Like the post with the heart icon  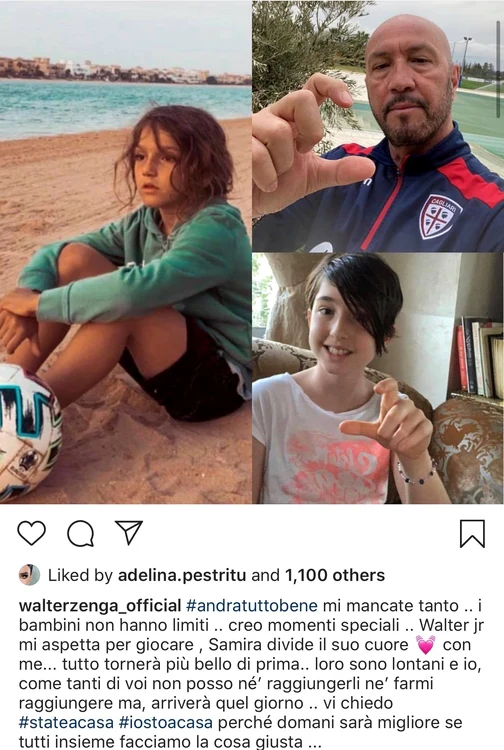[x=32, y=533]
